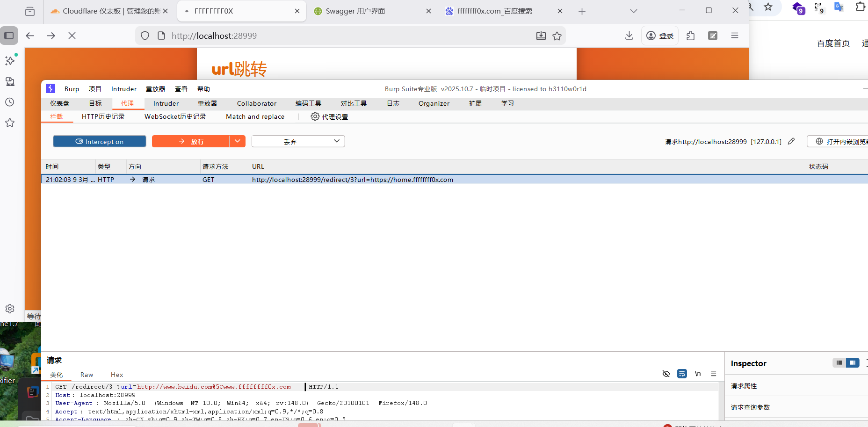Open the 查看 menu
The height and width of the screenshot is (427, 868).
[181, 89]
